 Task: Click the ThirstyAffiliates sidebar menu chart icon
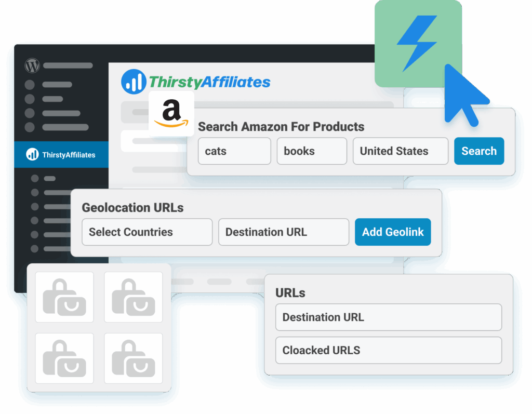33,154
